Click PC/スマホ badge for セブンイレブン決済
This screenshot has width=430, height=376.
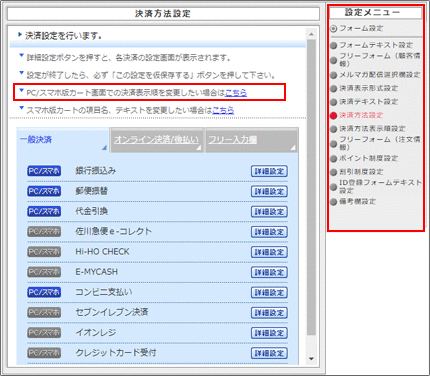pyautogui.click(x=44, y=312)
